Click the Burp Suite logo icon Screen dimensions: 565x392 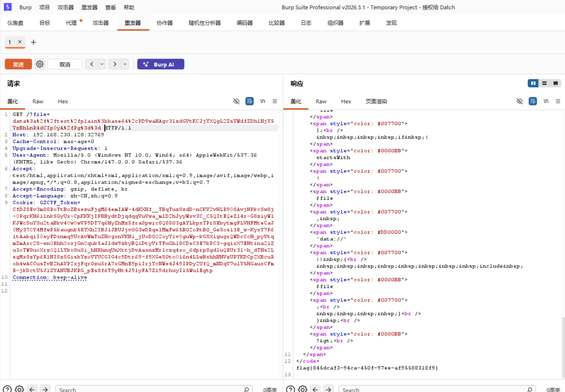click(x=8, y=7)
